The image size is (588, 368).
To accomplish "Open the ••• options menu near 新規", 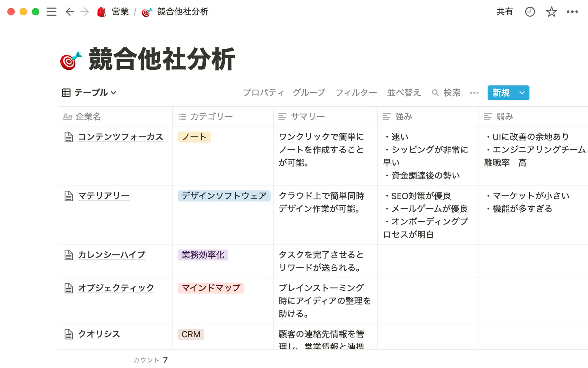I will pyautogui.click(x=474, y=93).
